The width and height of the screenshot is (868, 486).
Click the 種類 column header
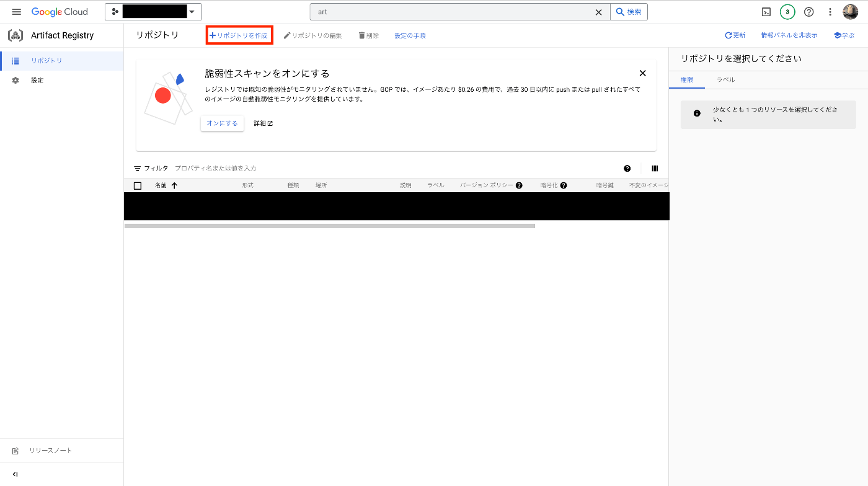(293, 185)
